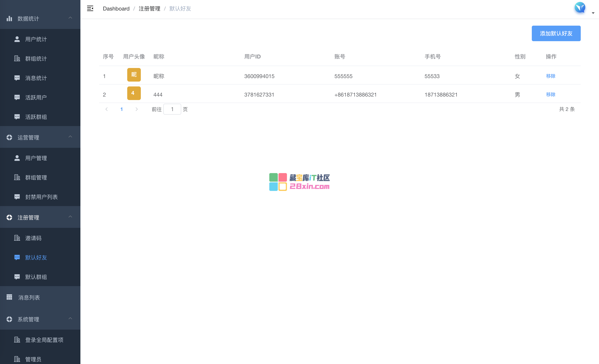This screenshot has width=599, height=364.
Task: Click the orange 昵 user avatar thumbnail
Action: pyautogui.click(x=134, y=75)
